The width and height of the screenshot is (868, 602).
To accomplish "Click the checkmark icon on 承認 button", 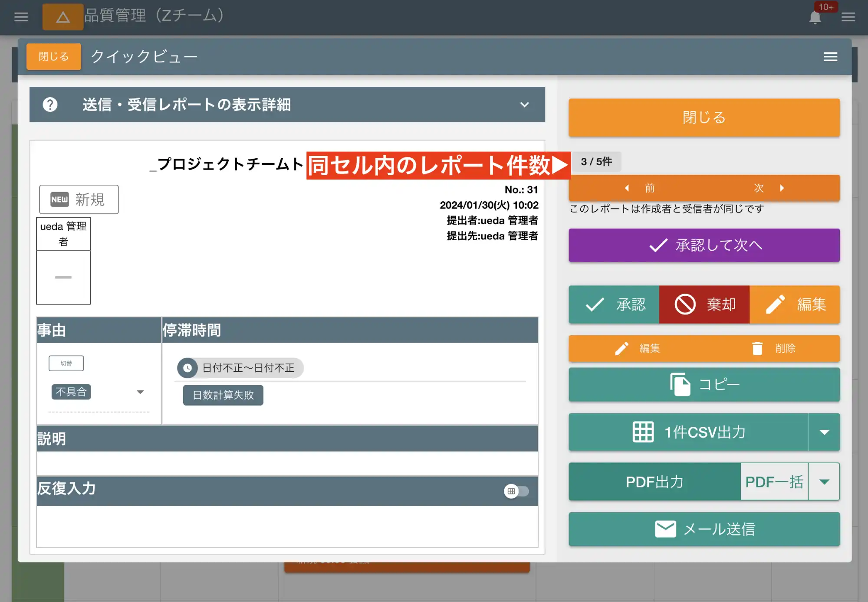I will 595,304.
